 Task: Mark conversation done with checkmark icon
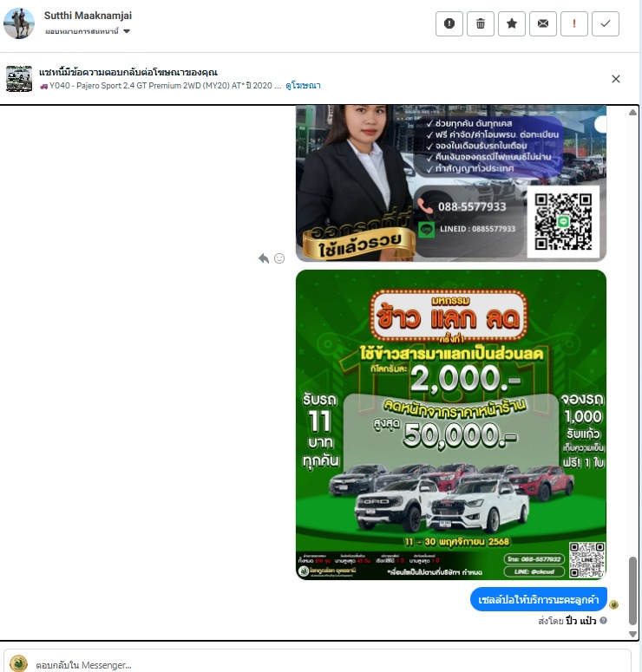(x=605, y=23)
